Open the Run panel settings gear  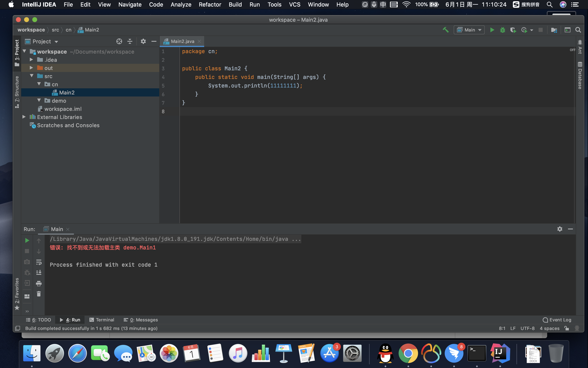click(560, 229)
